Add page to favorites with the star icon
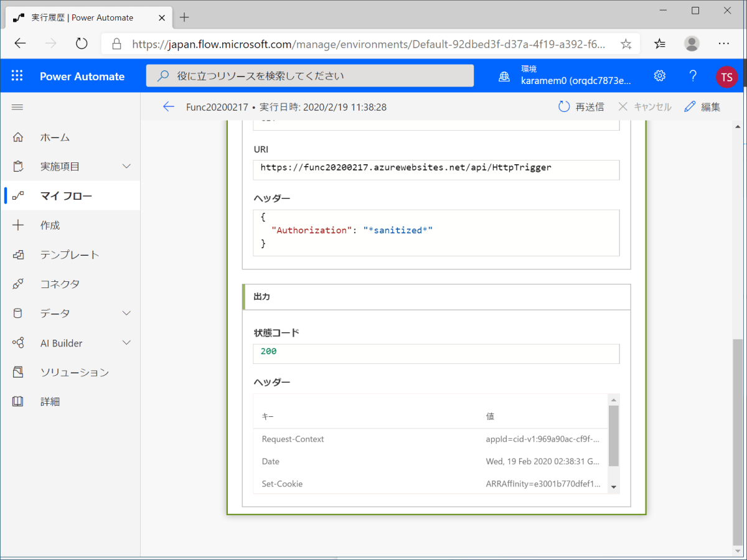Image resolution: width=747 pixels, height=560 pixels. click(626, 44)
